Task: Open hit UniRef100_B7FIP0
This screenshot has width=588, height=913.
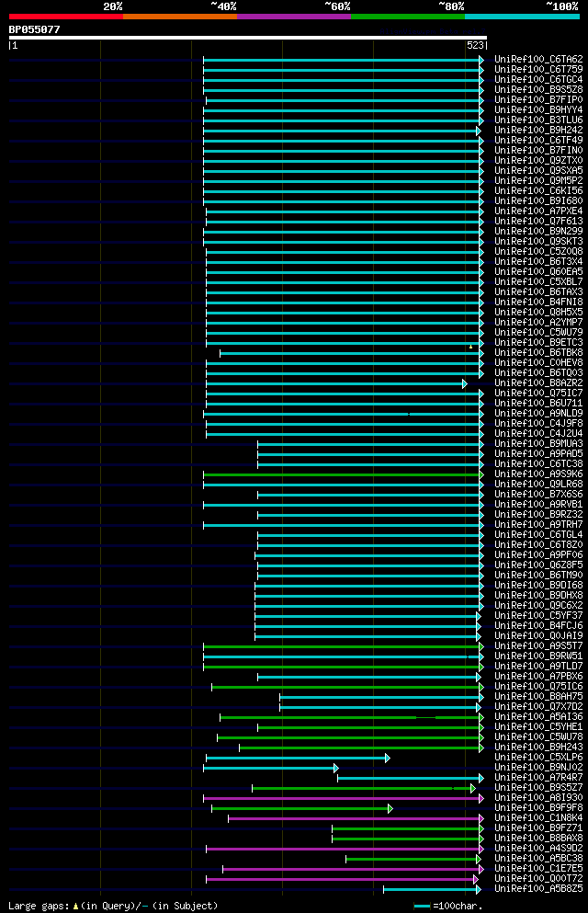Action: tap(538, 99)
